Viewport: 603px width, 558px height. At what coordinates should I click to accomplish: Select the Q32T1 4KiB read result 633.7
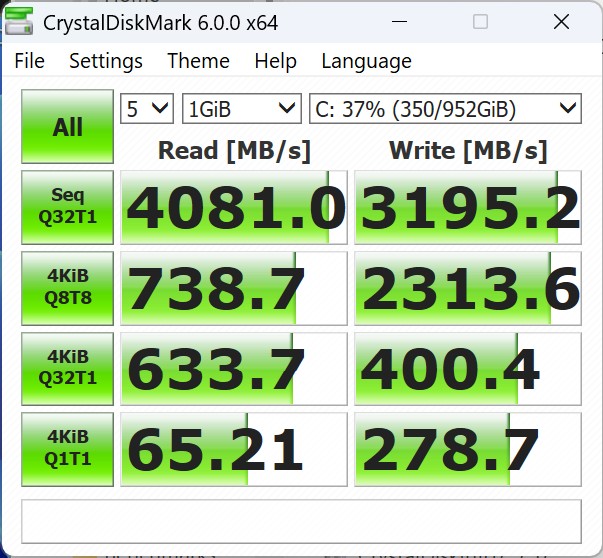tap(234, 368)
